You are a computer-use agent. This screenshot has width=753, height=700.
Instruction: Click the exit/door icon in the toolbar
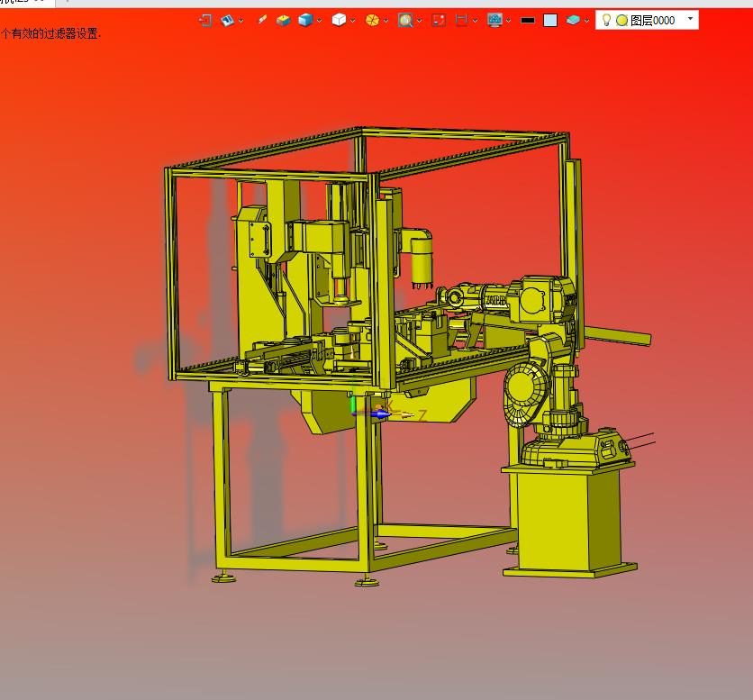(205, 20)
